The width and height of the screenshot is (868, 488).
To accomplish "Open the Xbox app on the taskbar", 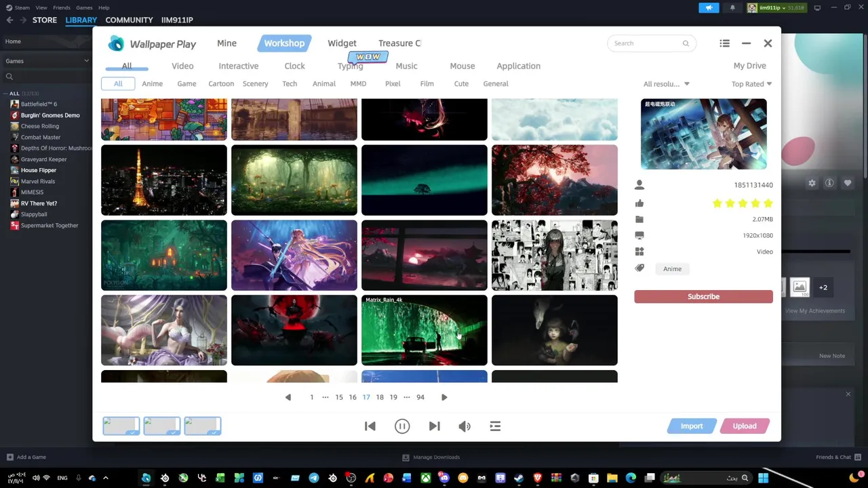I will 426,478.
